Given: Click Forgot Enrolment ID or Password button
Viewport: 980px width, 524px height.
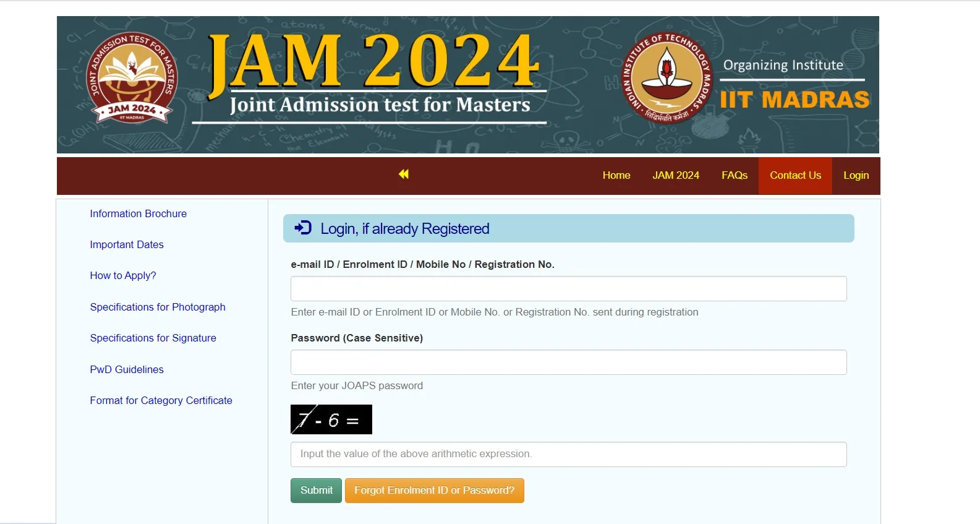Looking at the screenshot, I should tap(435, 491).
